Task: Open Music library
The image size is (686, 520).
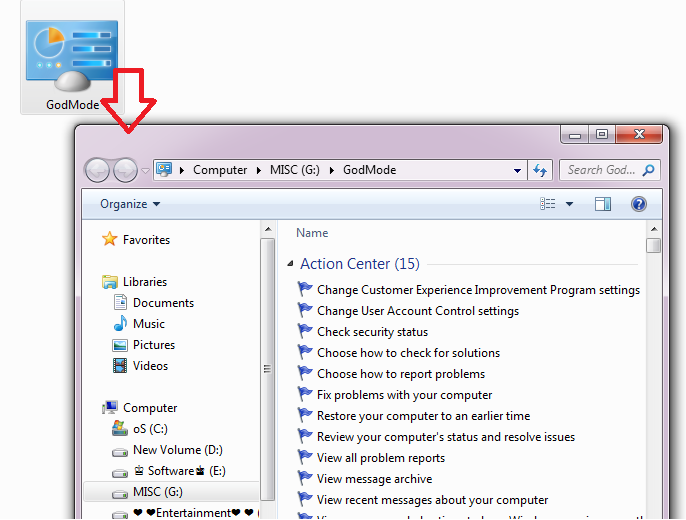Action: click(149, 324)
